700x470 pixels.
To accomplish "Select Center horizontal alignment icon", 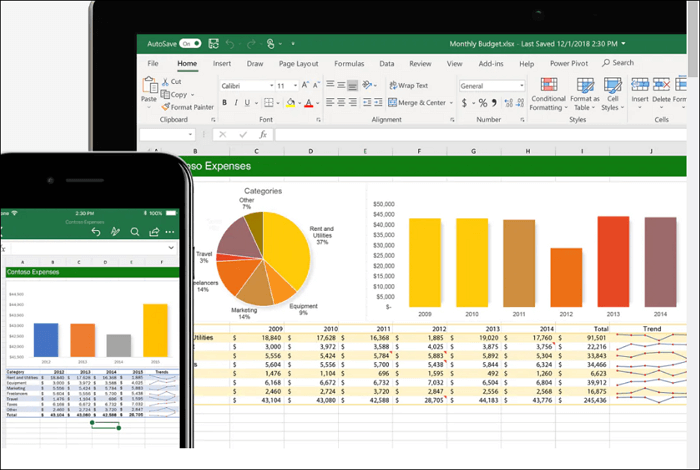I will [x=341, y=102].
